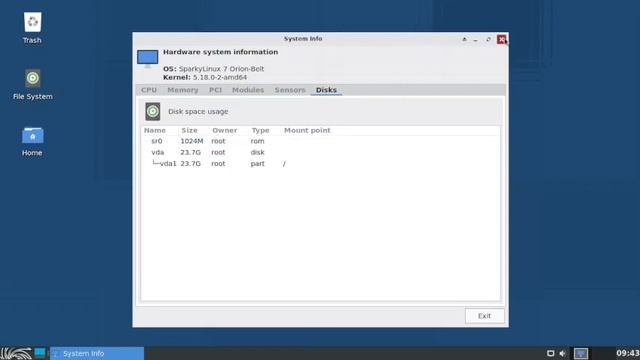
Task: Switch to the Sensors tab
Action: (290, 90)
